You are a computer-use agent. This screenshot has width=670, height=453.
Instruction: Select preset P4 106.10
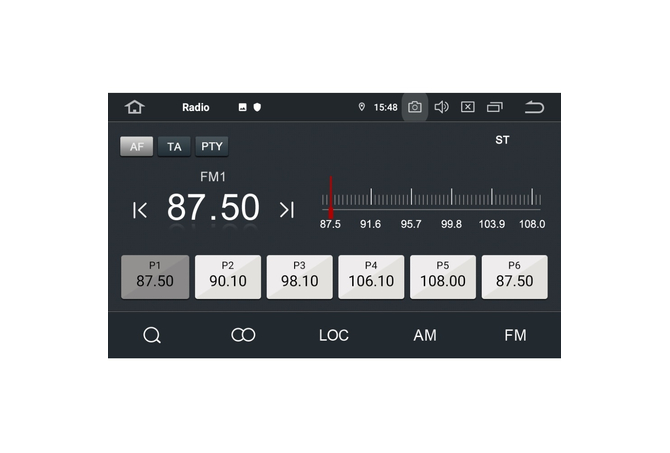point(371,276)
